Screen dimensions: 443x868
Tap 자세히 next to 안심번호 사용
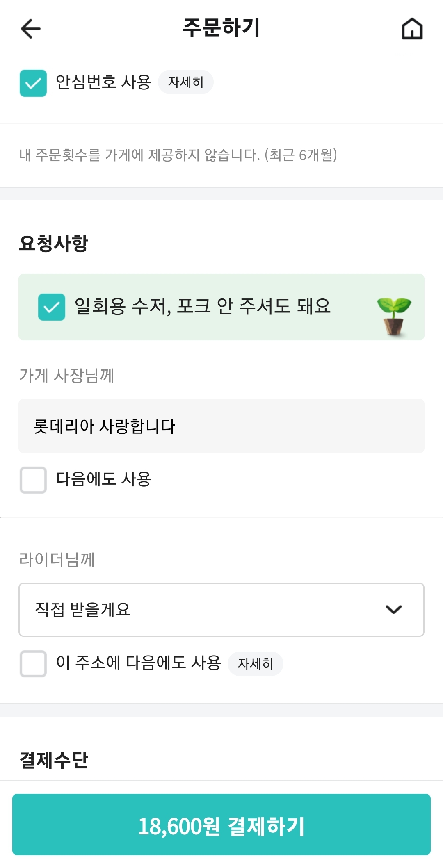coord(186,82)
